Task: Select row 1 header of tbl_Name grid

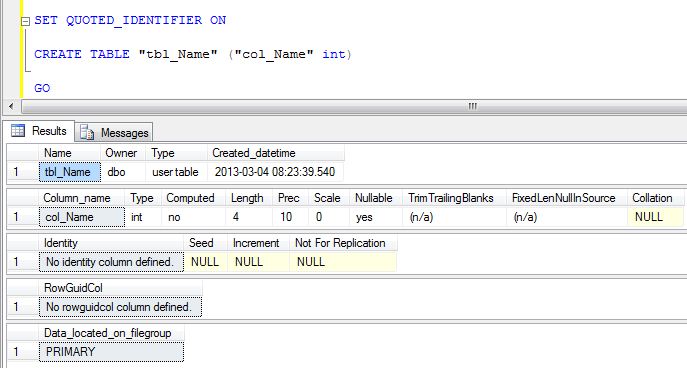Action: click(23, 172)
